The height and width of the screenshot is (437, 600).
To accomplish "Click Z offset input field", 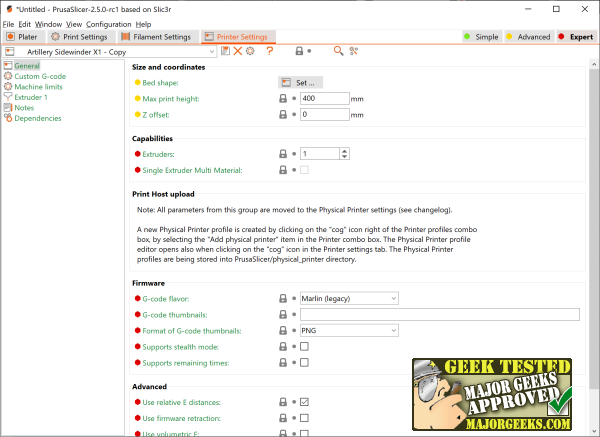I will (324, 114).
